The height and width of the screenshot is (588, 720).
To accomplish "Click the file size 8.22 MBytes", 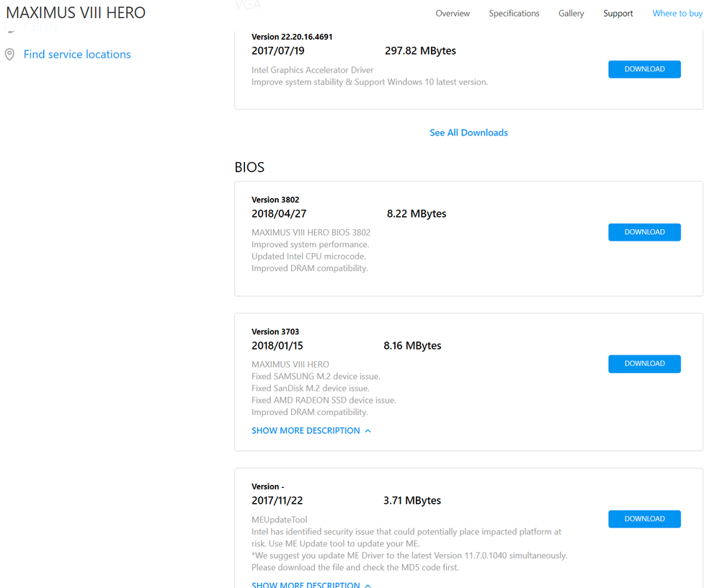I will 417,214.
